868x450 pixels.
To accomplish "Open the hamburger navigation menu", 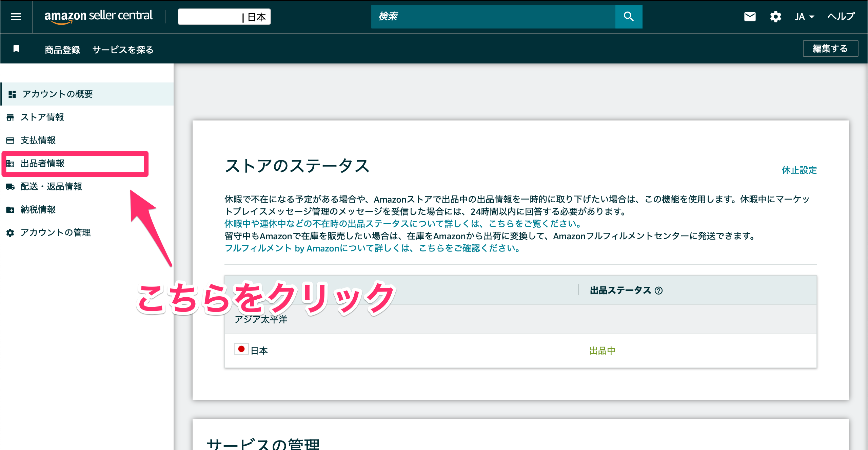I will click(x=16, y=16).
